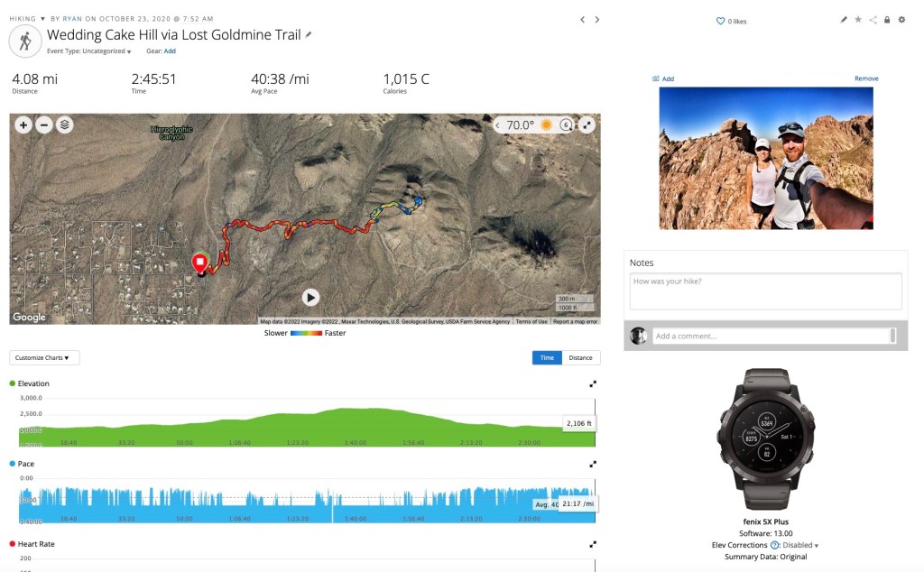This screenshot has height=572, width=924.
Task: Zoom out on the map
Action: pos(43,125)
